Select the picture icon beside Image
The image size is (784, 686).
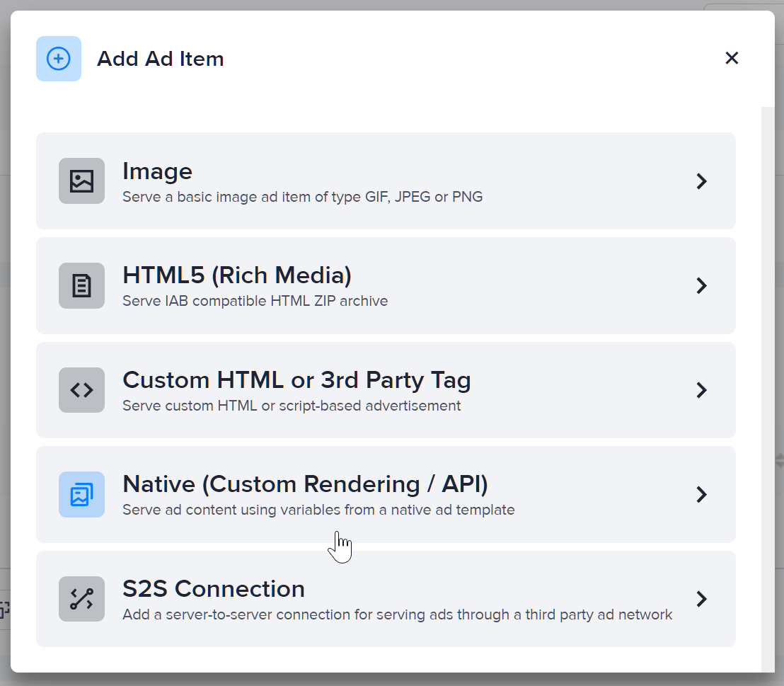click(81, 181)
